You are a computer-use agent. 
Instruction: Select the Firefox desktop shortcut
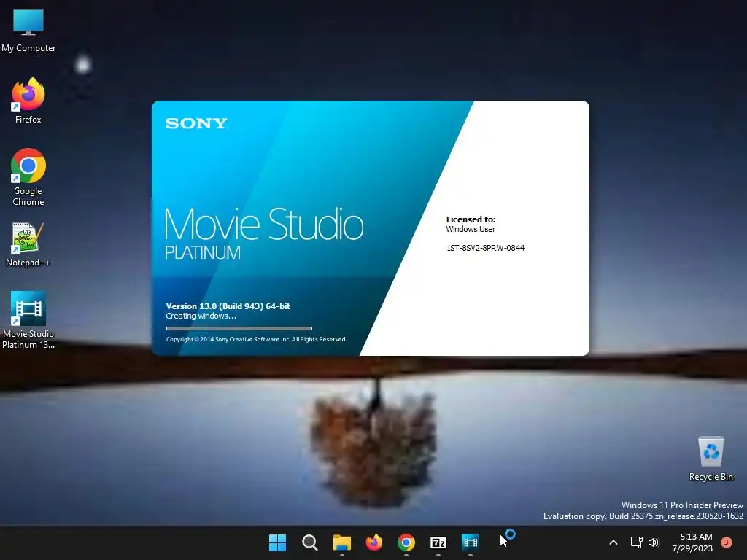pyautogui.click(x=28, y=101)
